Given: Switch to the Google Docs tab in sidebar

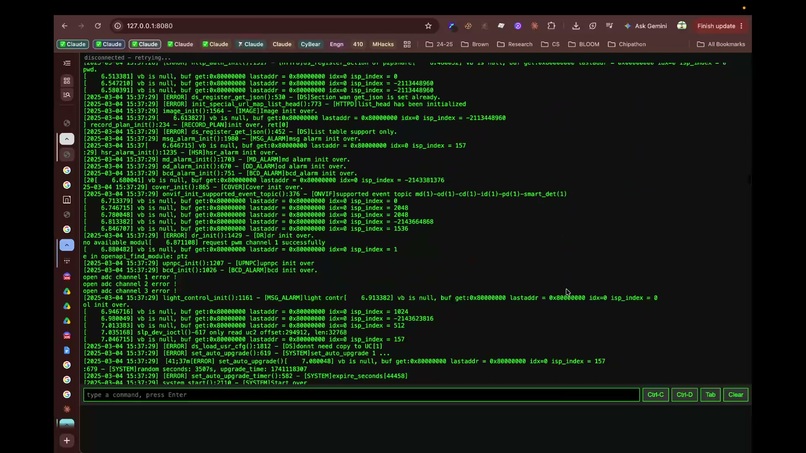Looking at the screenshot, I should point(67,350).
